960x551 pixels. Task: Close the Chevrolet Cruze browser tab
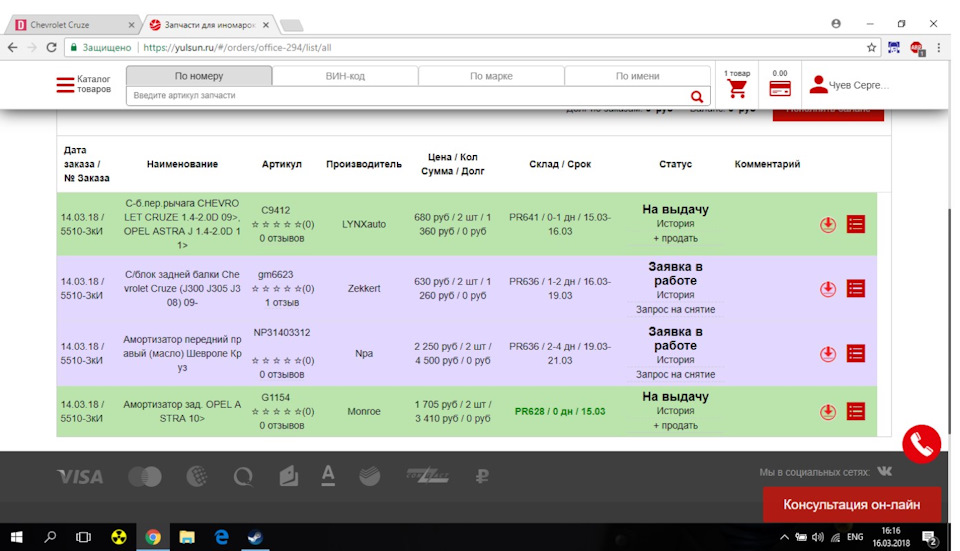click(x=132, y=25)
